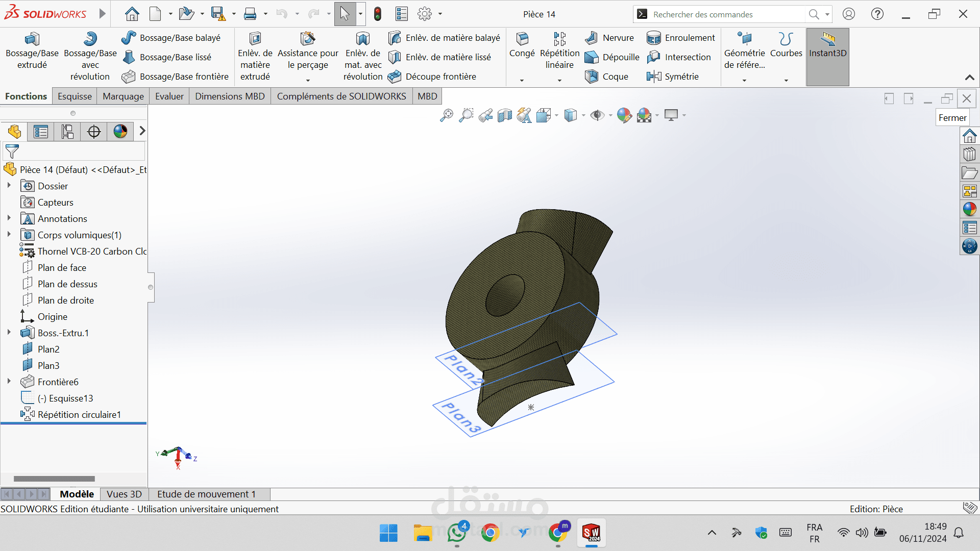Image resolution: width=980 pixels, height=551 pixels.
Task: Expand the Frontière6 tree node
Action: [x=9, y=382]
